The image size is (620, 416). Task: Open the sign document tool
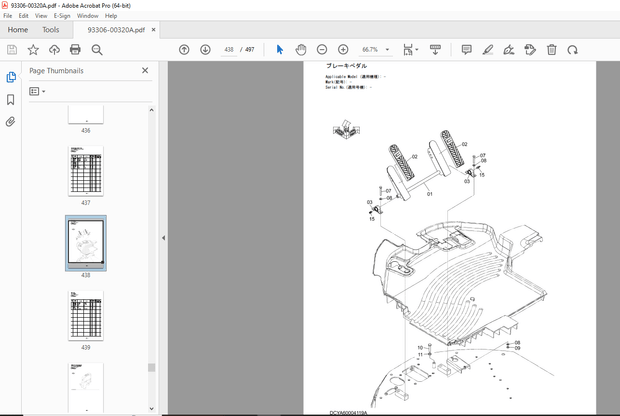point(509,49)
